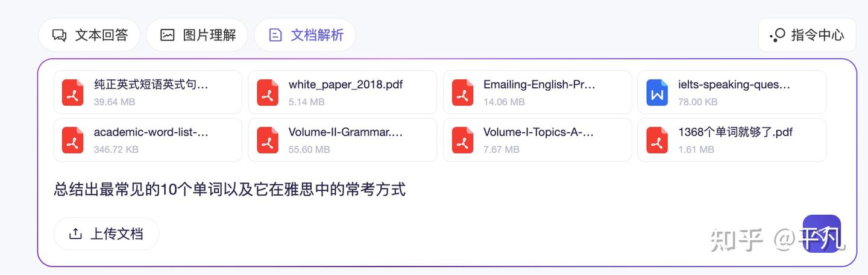Click the purple send button at bottom right
Screen dimensions: 868x275
coord(821,233)
